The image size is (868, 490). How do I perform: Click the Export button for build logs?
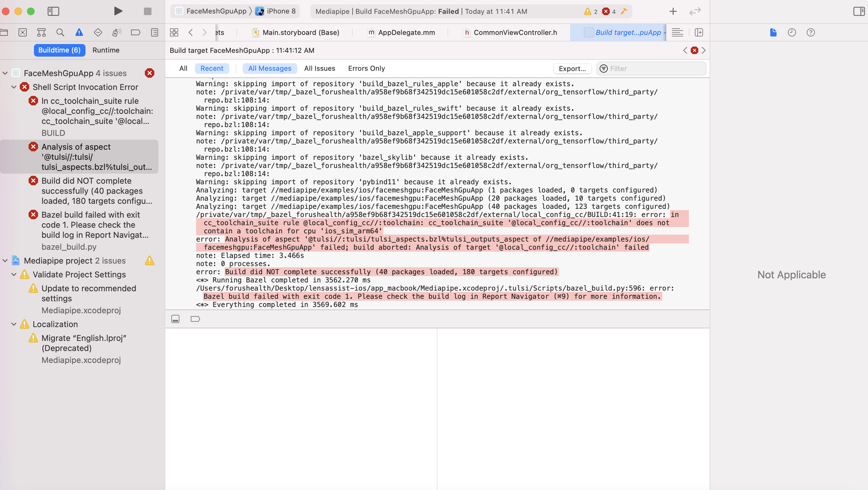pos(572,69)
